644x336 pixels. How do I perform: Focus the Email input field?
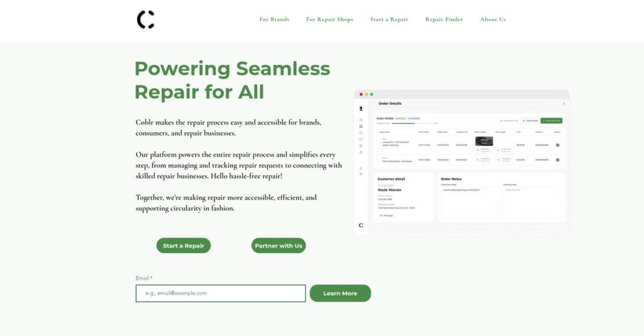(x=221, y=293)
